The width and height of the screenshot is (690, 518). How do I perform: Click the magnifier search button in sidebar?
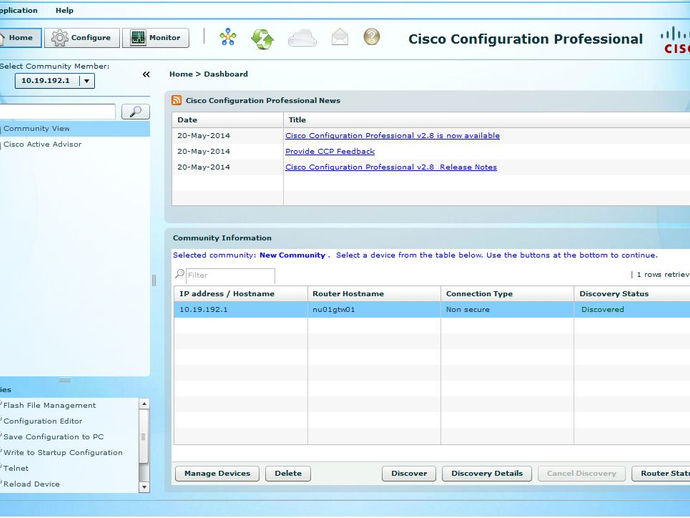135,112
